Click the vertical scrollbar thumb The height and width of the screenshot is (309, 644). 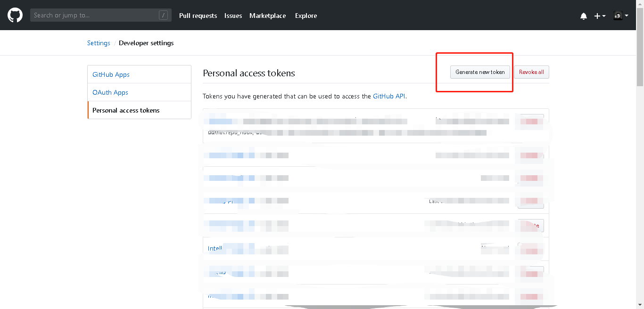[x=640, y=47]
